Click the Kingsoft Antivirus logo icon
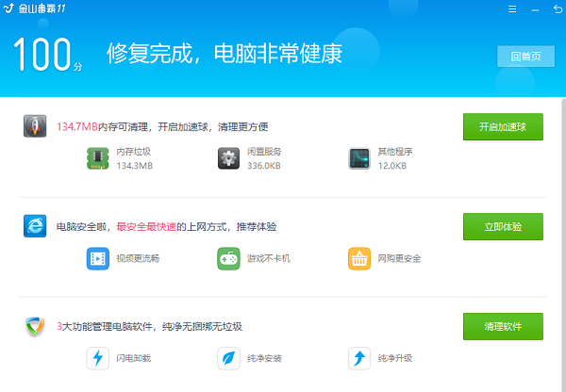 (8, 8)
